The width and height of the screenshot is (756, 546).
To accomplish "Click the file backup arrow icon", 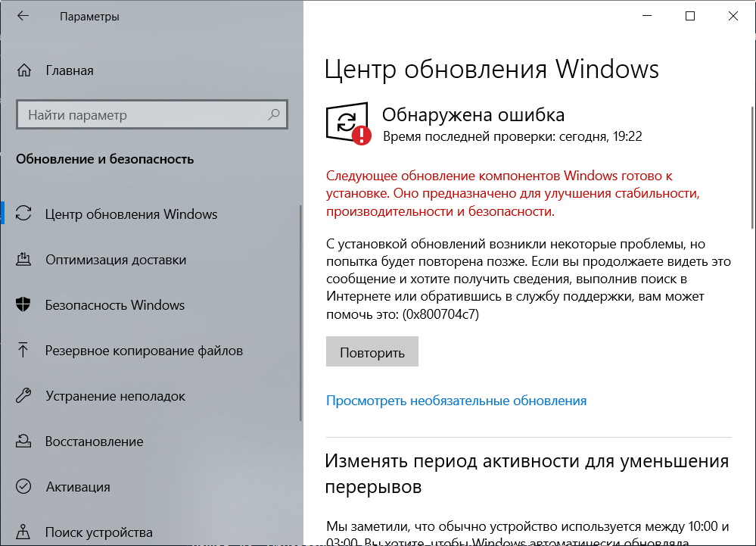I will point(23,350).
